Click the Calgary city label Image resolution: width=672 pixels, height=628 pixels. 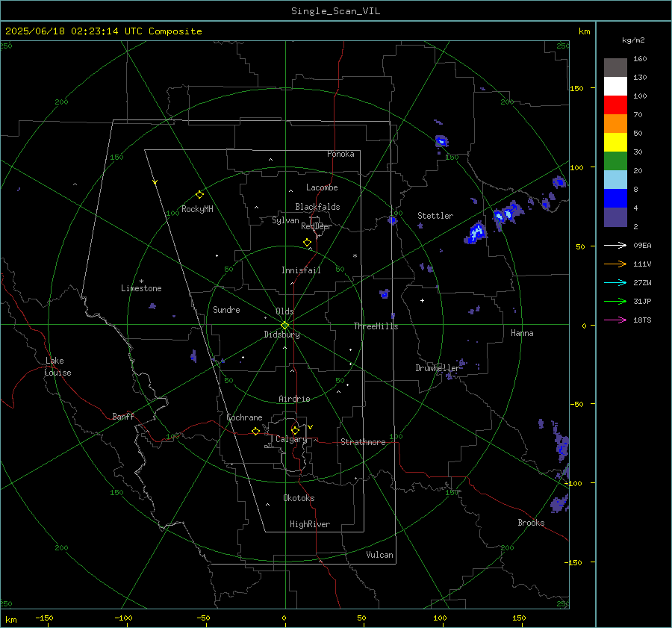click(x=291, y=439)
